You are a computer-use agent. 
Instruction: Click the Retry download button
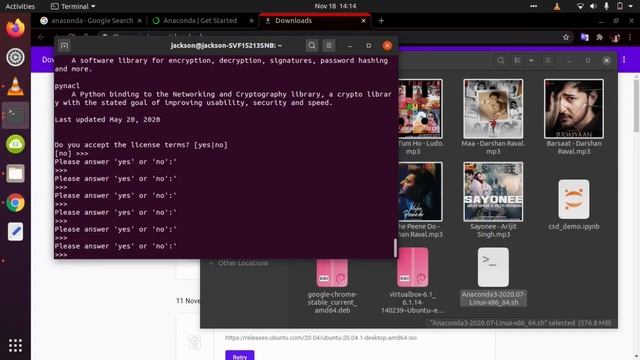(240, 355)
